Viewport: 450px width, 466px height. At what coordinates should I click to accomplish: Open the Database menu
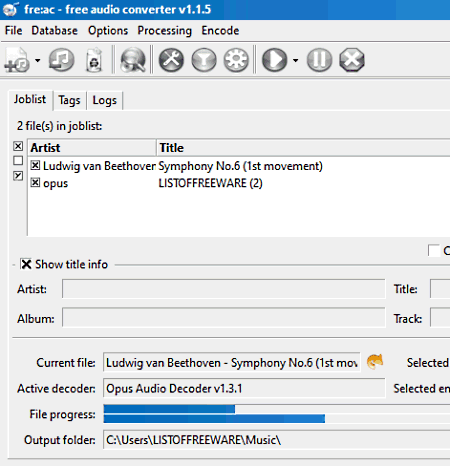[x=55, y=31]
